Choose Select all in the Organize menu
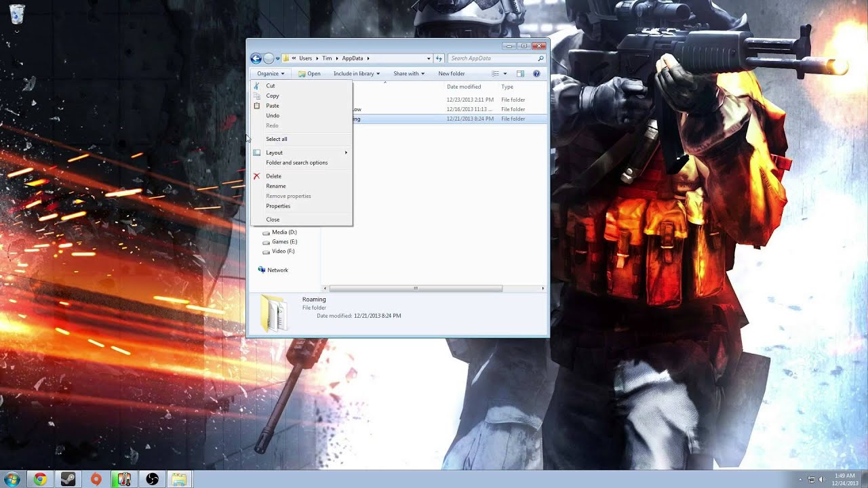 click(x=301, y=139)
